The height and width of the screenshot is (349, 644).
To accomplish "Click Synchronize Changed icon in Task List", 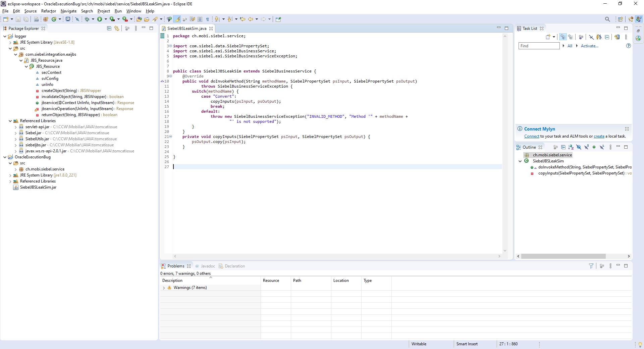I will [x=617, y=37].
